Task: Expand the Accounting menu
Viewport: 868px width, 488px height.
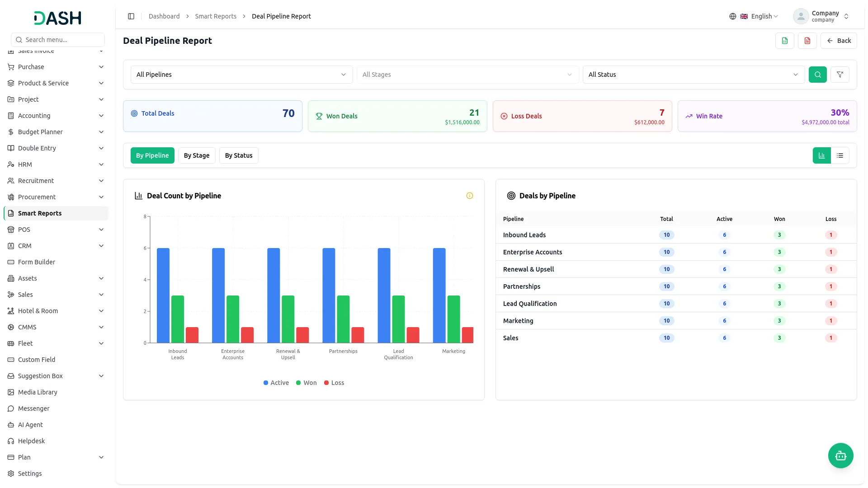Action: tap(56, 116)
